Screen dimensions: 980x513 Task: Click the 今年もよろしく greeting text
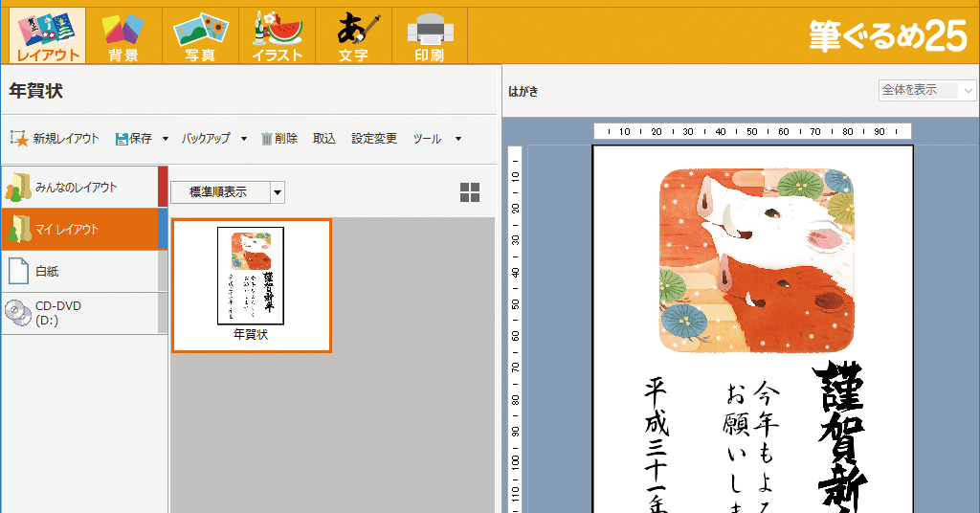766,446
